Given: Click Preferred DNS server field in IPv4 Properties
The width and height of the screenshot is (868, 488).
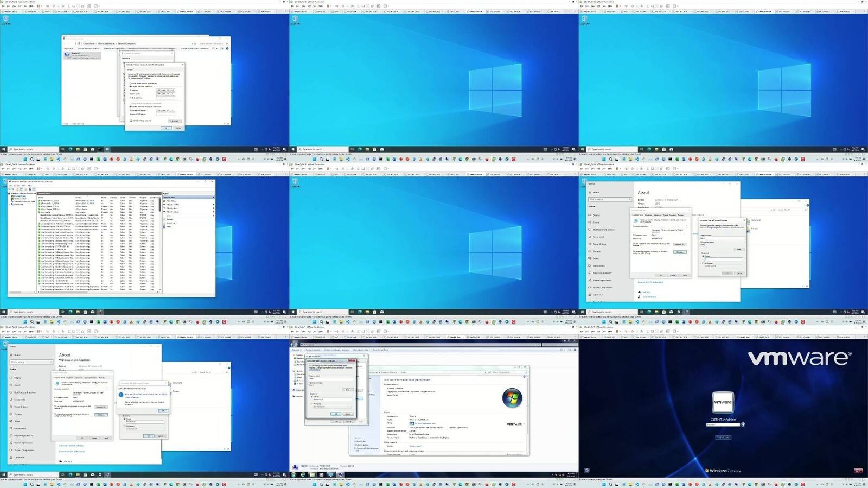Looking at the screenshot, I should (x=165, y=110).
